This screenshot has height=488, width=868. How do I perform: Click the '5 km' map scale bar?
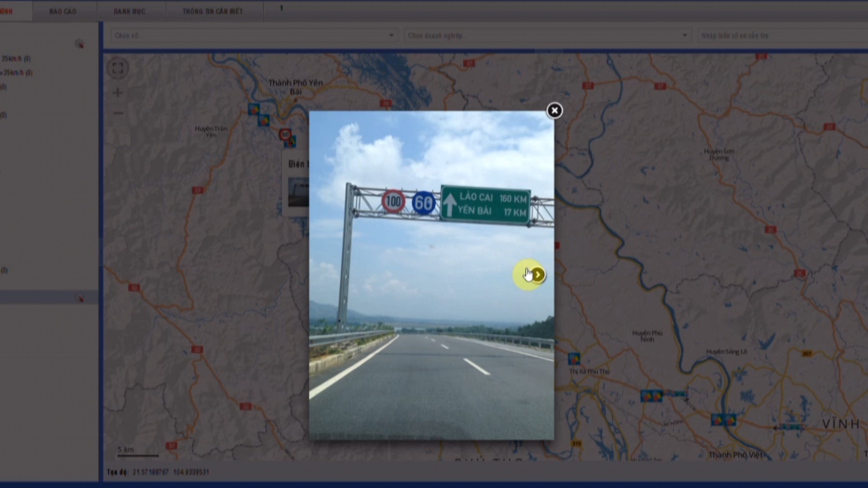point(137,452)
